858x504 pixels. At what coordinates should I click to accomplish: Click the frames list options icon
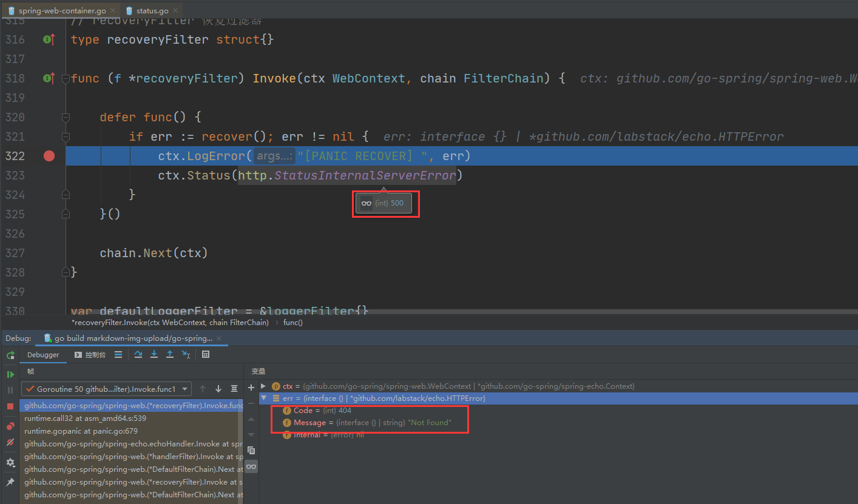tap(234, 389)
